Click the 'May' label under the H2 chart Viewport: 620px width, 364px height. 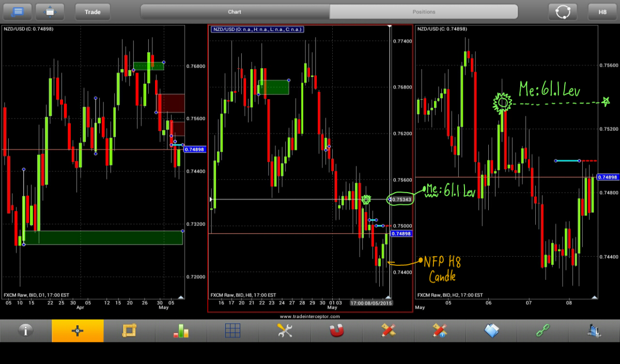tap(420, 307)
